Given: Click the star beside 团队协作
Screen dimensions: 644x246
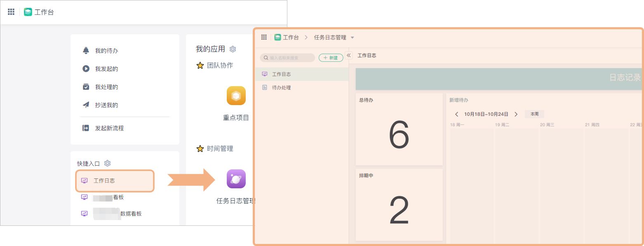Looking at the screenshot, I should (x=200, y=66).
